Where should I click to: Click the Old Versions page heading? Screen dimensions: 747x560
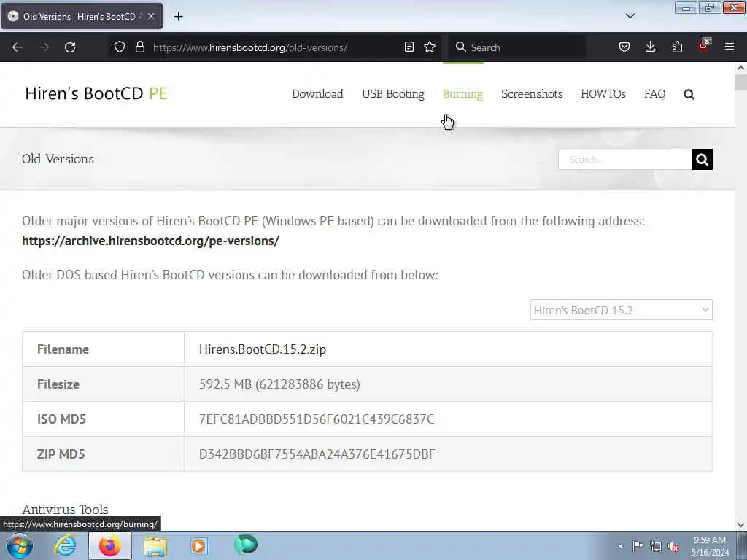click(58, 158)
